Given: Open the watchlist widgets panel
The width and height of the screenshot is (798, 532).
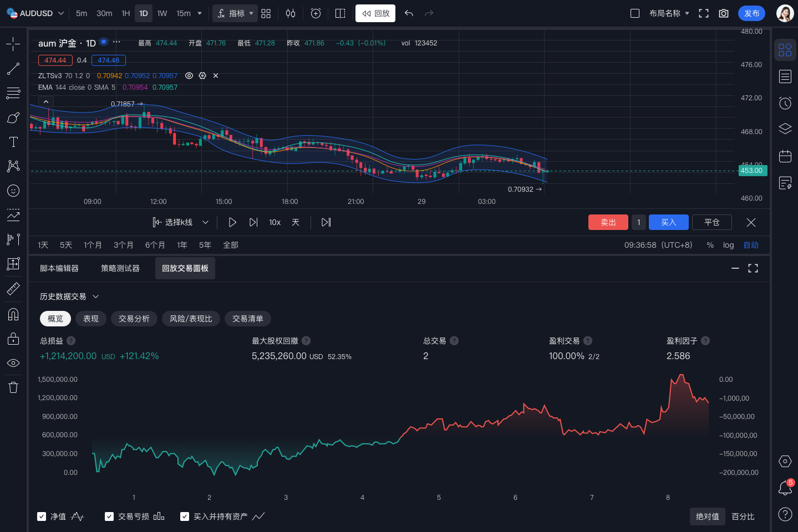Looking at the screenshot, I should [x=785, y=50].
